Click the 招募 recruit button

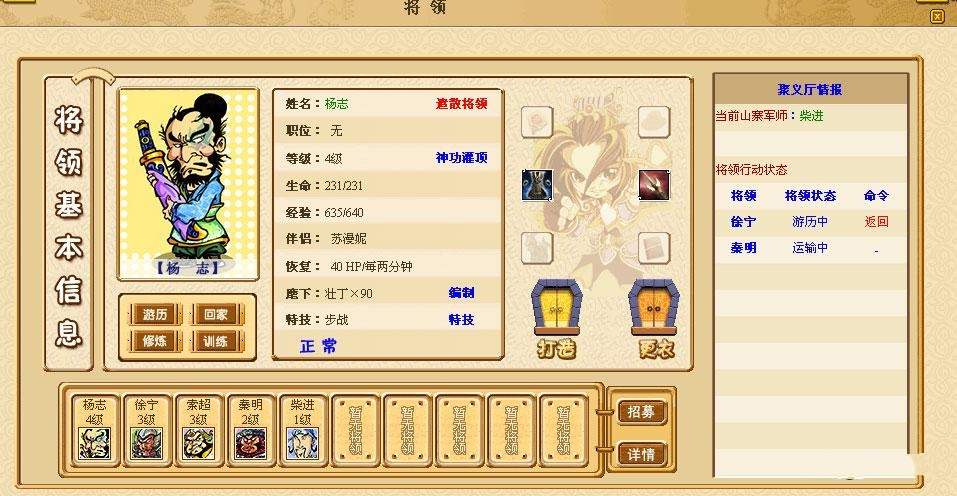(x=641, y=412)
